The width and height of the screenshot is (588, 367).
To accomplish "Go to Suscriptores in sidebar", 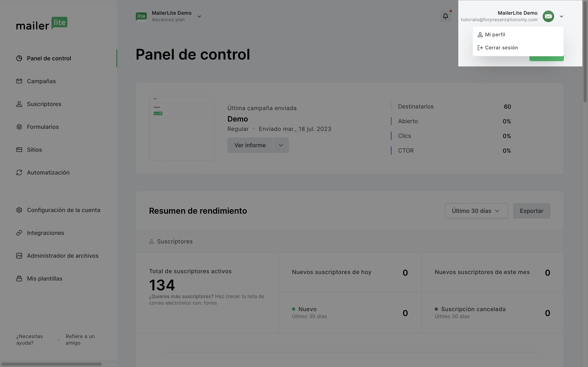I will (44, 104).
